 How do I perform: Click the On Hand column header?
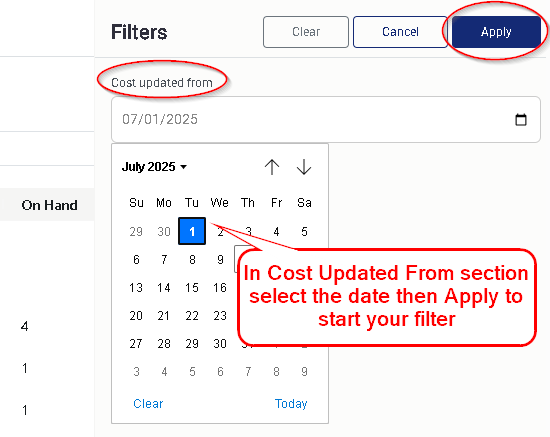tap(49, 205)
